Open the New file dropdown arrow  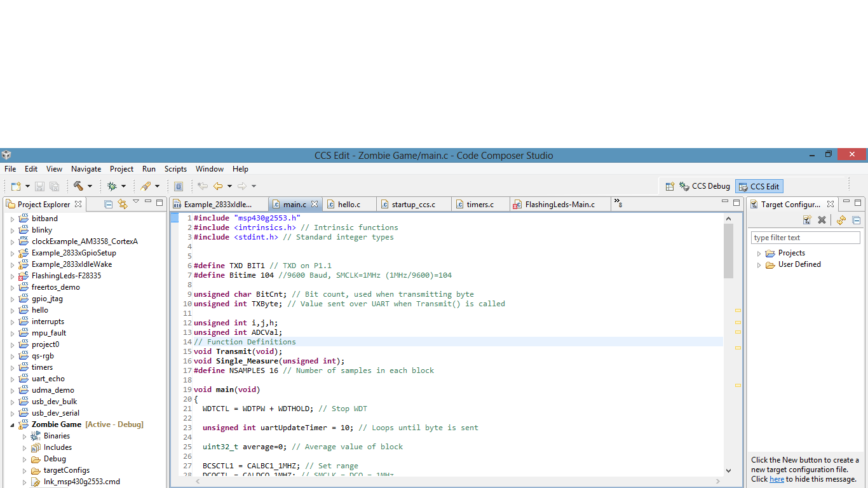coord(27,186)
